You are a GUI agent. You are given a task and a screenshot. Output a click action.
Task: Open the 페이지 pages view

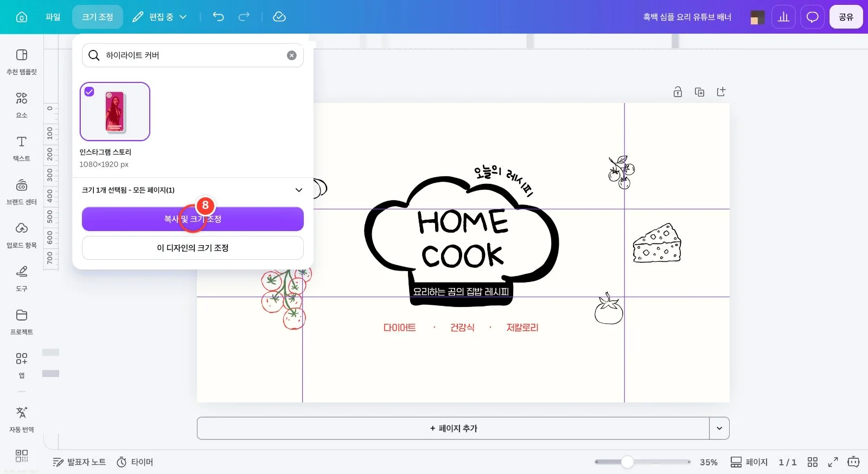tap(749, 462)
